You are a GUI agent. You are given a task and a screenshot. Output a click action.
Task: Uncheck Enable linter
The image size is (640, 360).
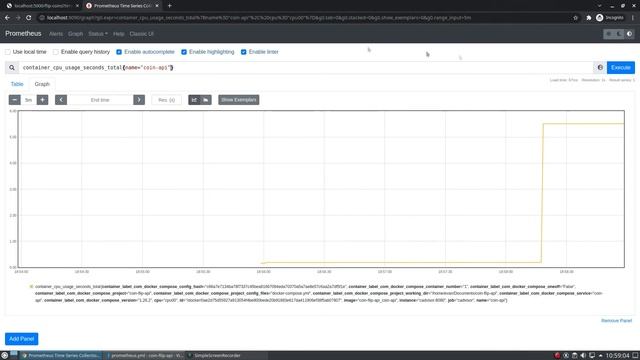tap(244, 52)
